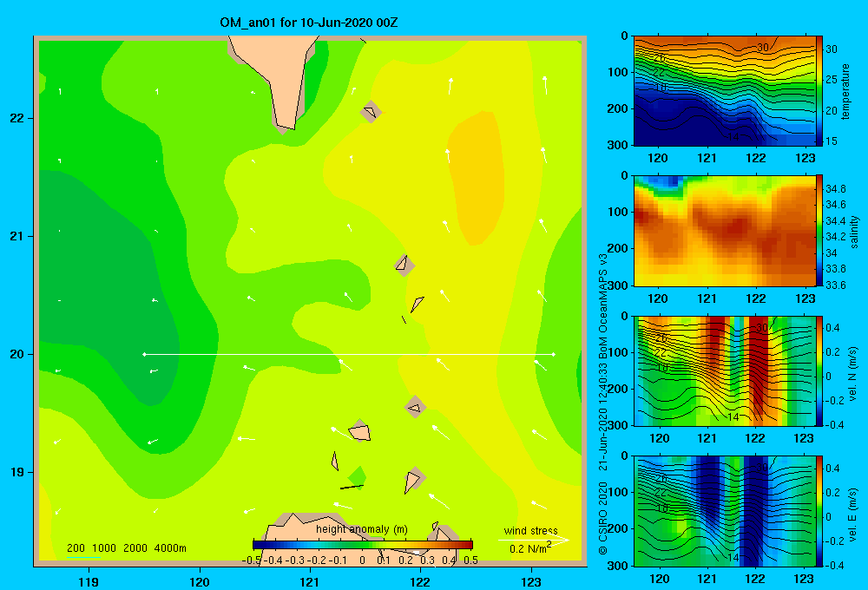868x590 pixels.
Task: Click the 200 depth label on vel. N panel
Action: point(618,389)
